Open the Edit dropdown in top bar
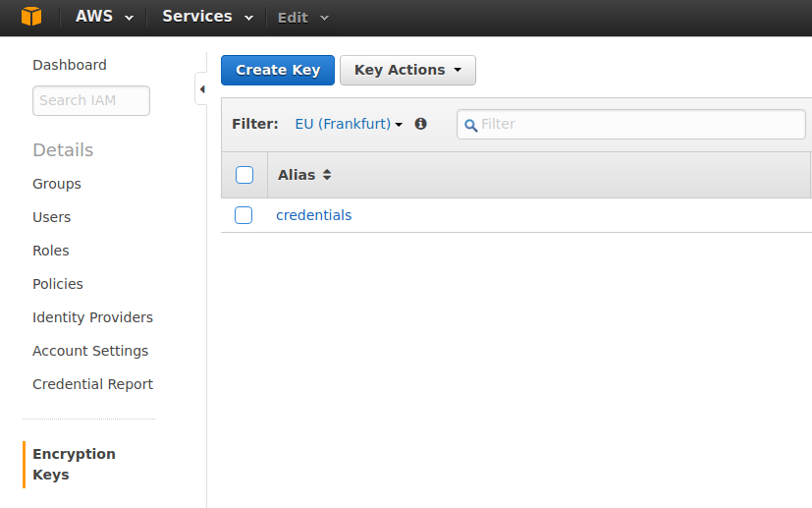 pyautogui.click(x=303, y=18)
